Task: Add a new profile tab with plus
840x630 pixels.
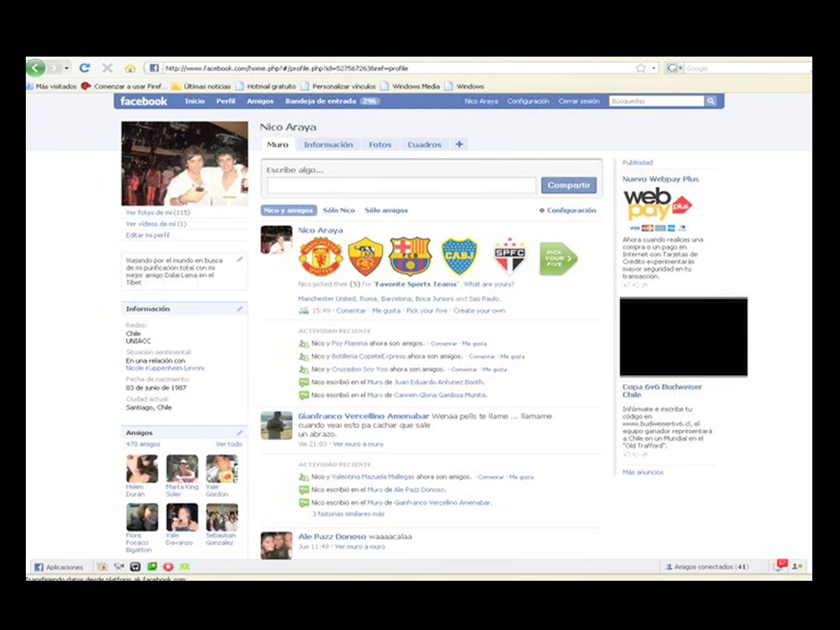Action: pyautogui.click(x=459, y=144)
